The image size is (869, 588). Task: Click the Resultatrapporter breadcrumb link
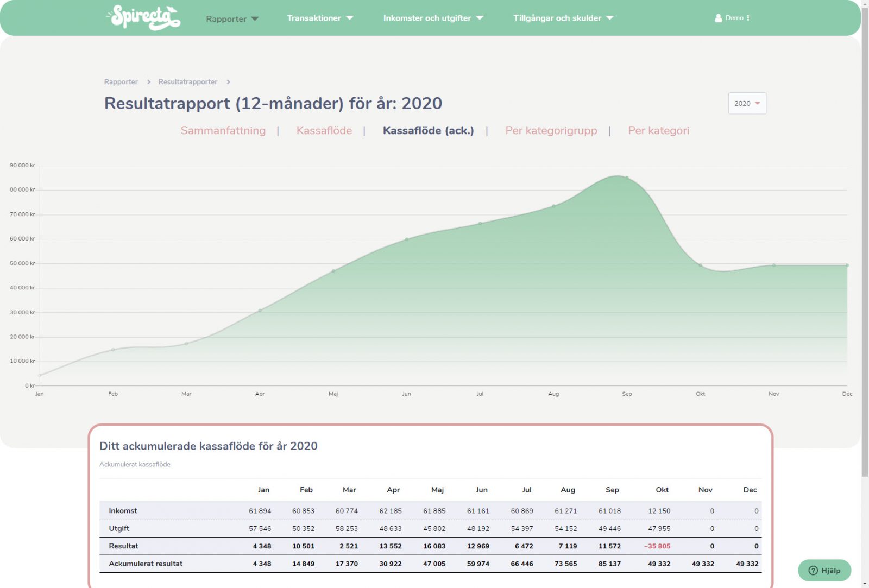coord(187,81)
